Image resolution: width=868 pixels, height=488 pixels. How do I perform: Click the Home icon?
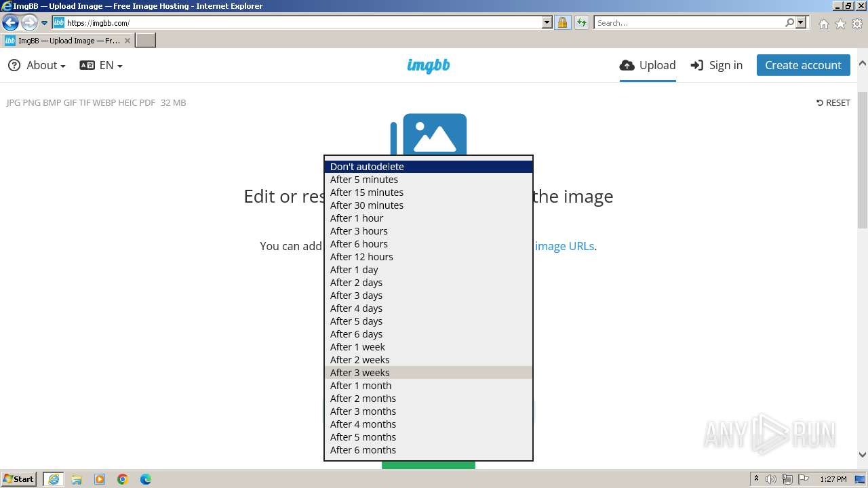823,24
